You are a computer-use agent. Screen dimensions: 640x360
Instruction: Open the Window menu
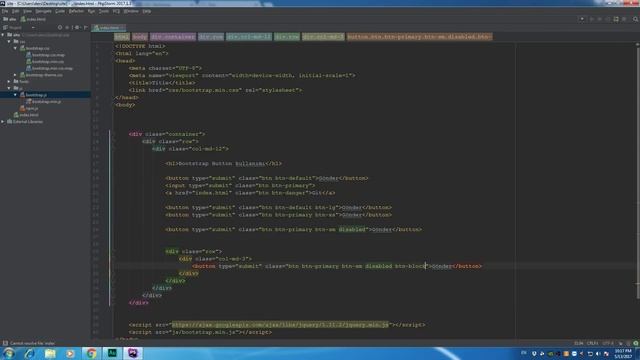(131, 11)
